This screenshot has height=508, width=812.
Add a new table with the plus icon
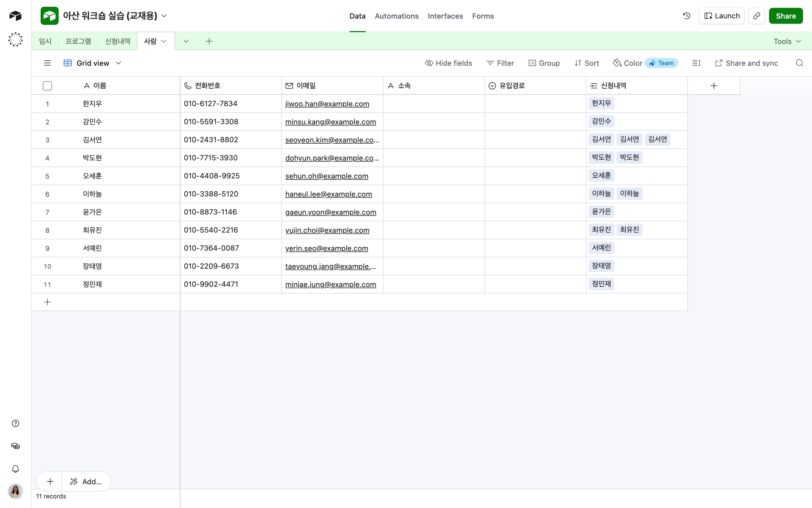[x=209, y=41]
